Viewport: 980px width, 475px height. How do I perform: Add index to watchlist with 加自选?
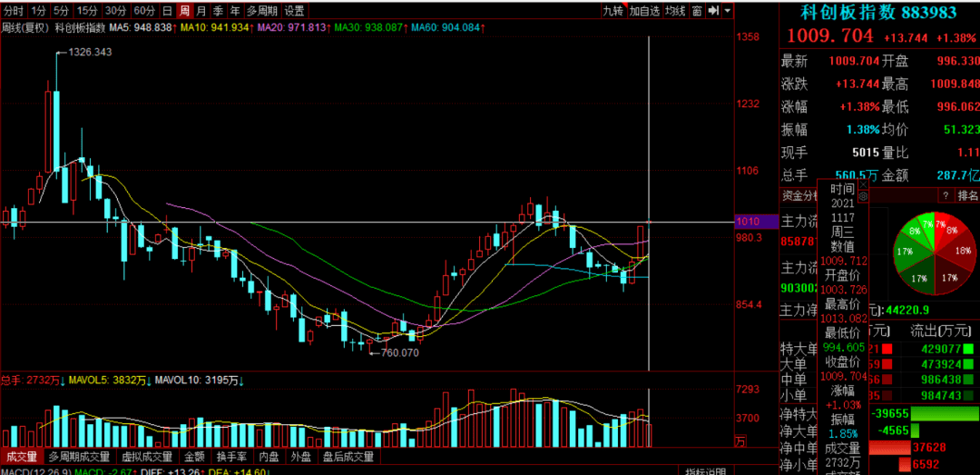click(x=643, y=11)
